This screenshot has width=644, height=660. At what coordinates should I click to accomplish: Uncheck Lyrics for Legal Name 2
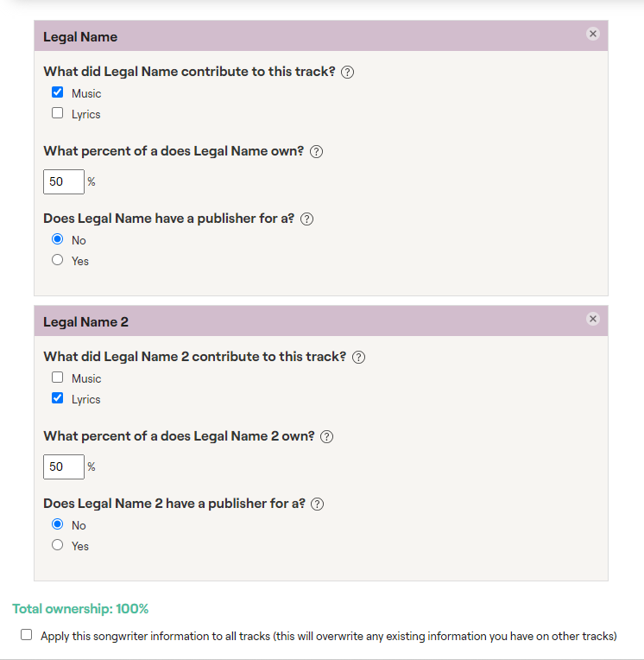coord(57,398)
